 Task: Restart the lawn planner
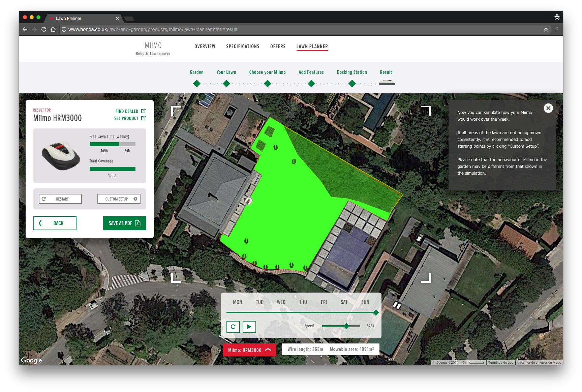click(x=60, y=199)
